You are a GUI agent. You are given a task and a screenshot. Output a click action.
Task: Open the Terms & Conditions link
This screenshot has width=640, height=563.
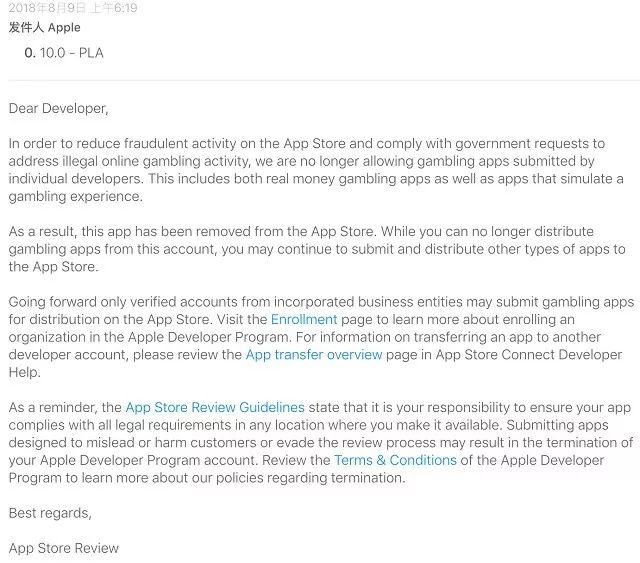point(395,460)
